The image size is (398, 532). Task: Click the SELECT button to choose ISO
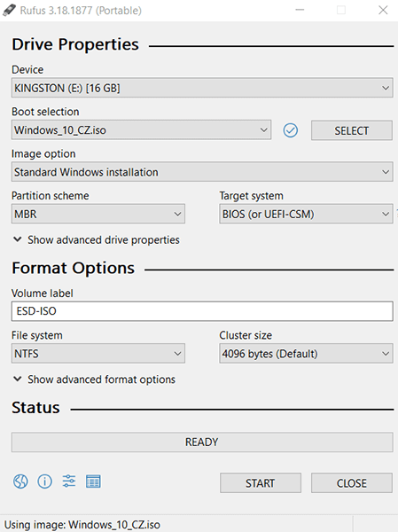[352, 130]
